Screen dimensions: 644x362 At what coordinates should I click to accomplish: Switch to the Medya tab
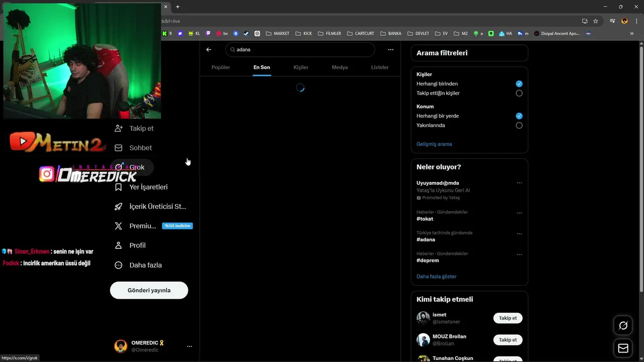tap(340, 67)
